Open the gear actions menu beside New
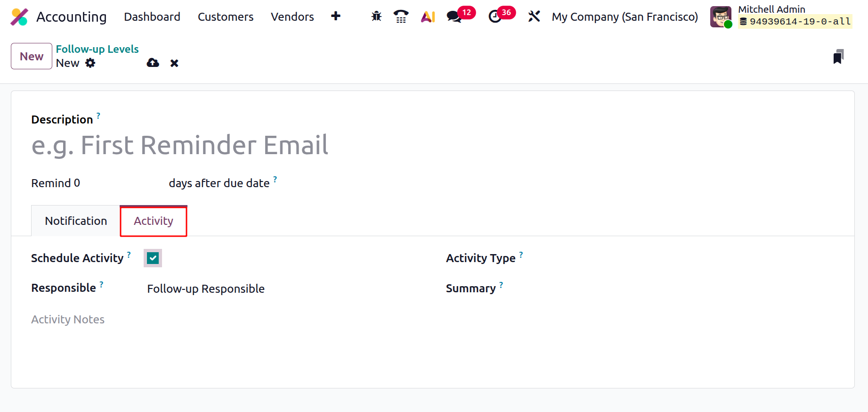 90,63
